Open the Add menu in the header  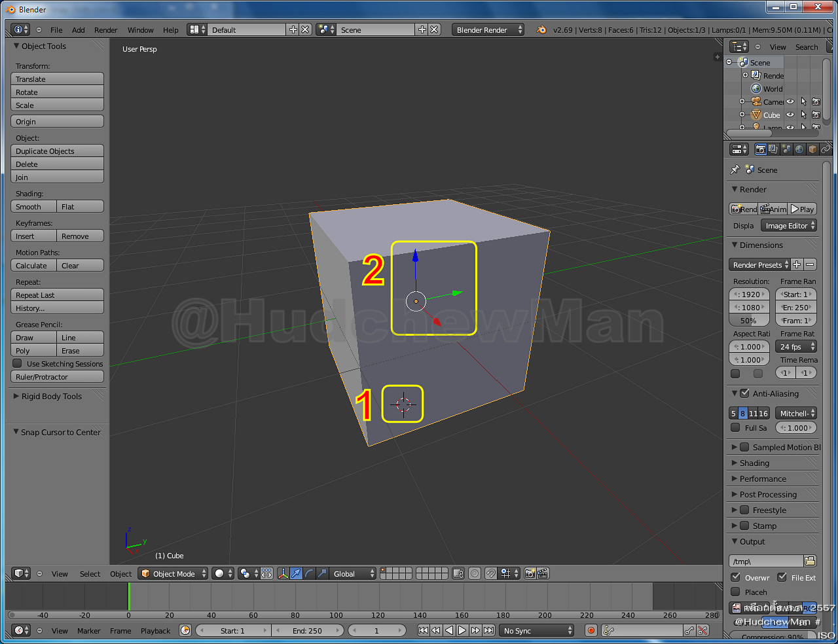click(77, 29)
